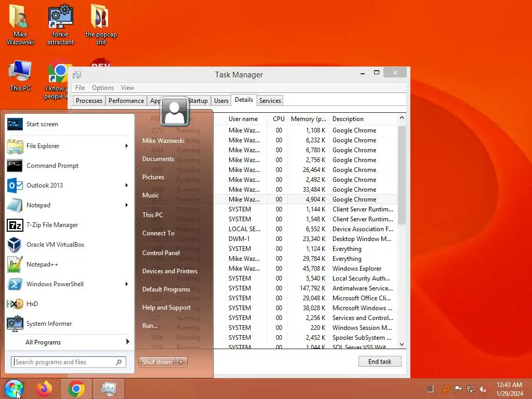Click the search magnifier tray icon
The height and width of the screenshot is (399, 532).
pyautogui.click(x=446, y=389)
